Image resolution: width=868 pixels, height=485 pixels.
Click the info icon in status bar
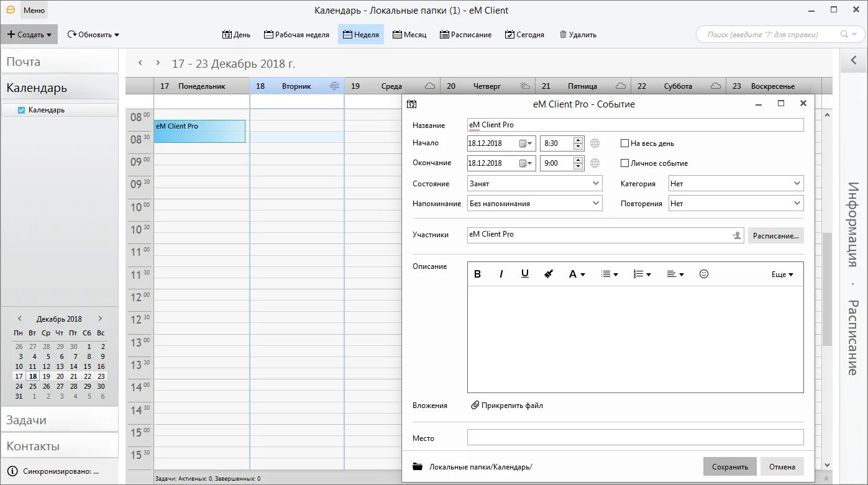tap(12, 471)
